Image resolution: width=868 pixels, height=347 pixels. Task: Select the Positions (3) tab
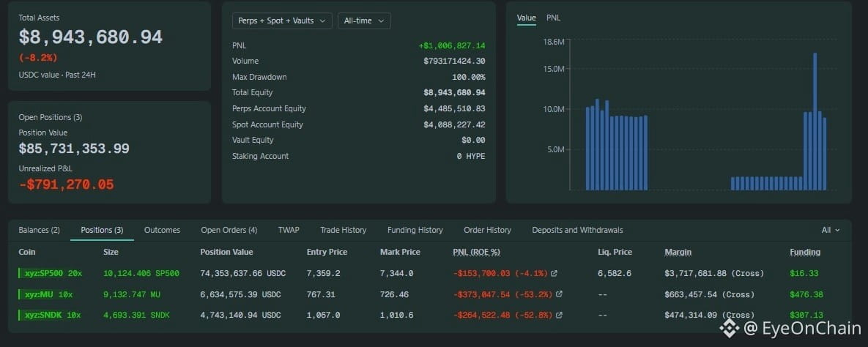[x=102, y=230]
